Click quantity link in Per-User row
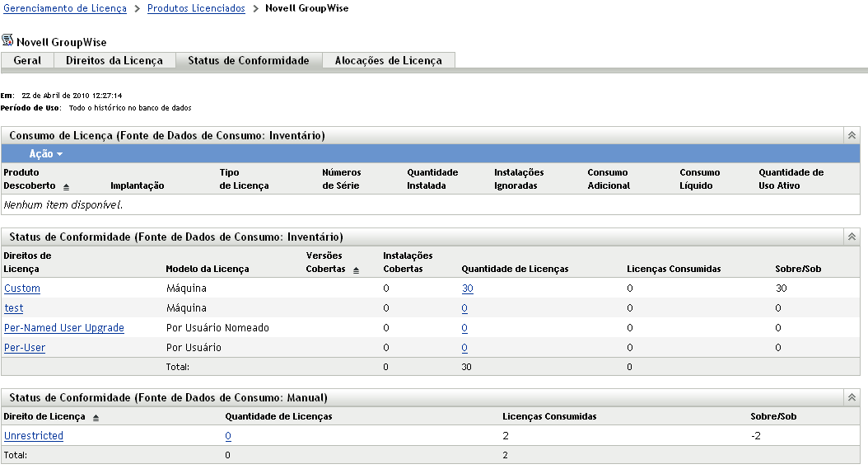The image size is (868, 469). 464,348
